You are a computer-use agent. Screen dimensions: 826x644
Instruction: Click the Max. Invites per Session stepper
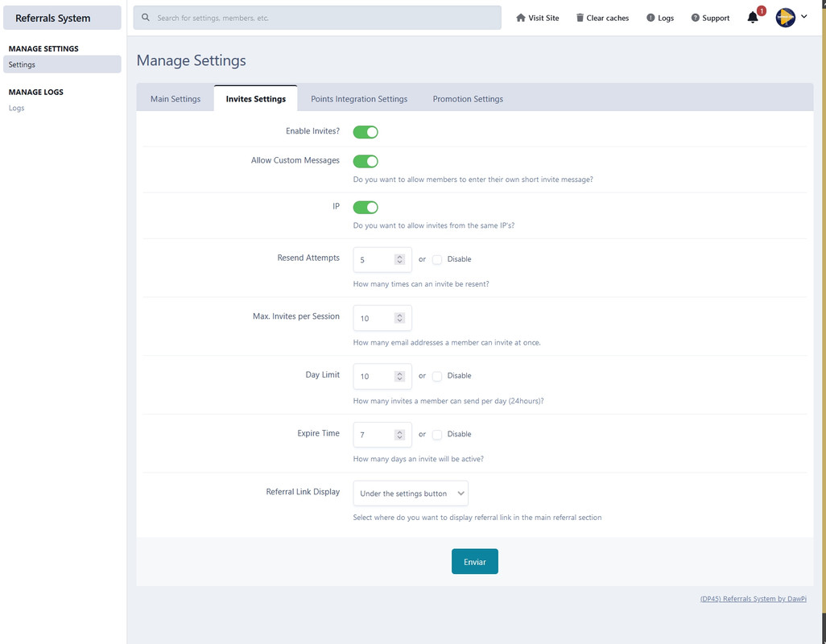tap(399, 318)
